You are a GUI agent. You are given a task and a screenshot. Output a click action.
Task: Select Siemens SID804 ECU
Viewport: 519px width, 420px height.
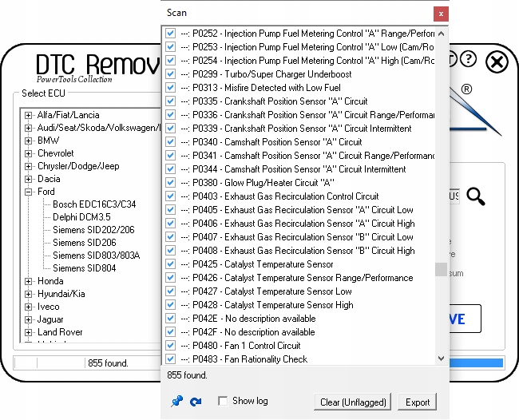[x=84, y=268]
